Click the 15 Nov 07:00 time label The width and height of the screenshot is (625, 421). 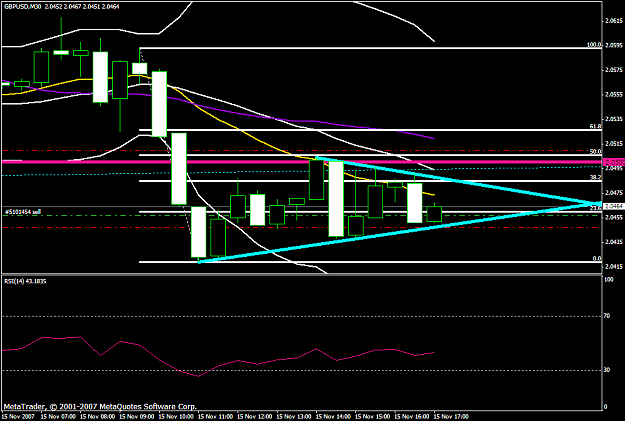pos(57,417)
